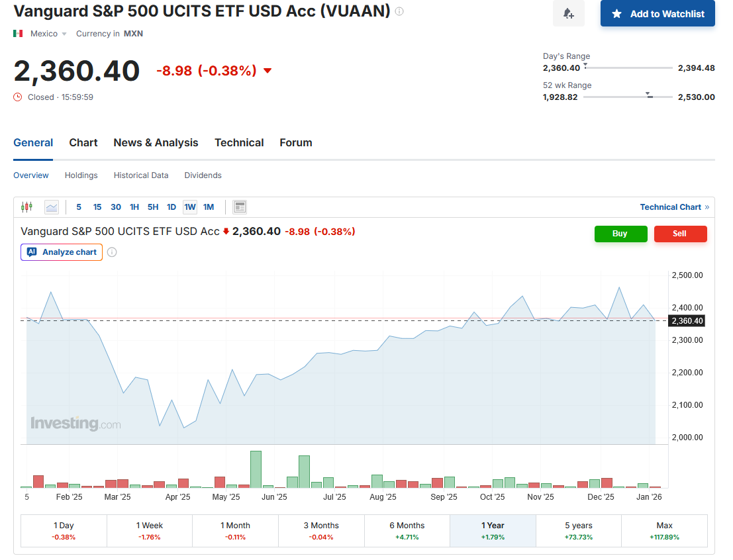Image resolution: width=733 pixels, height=560 pixels.
Task: Switch to the Chart tab
Action: pos(83,142)
